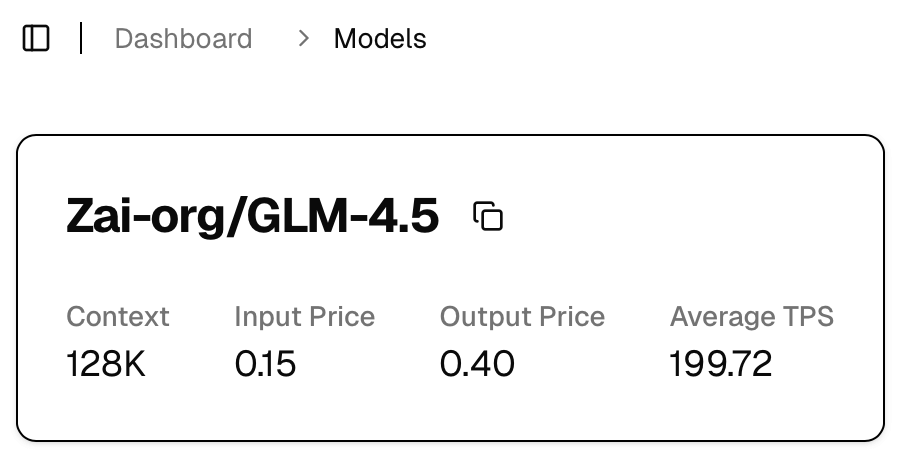Go back to the Dashboard breadcrumb
The width and height of the screenshot is (918, 474).
tap(183, 39)
